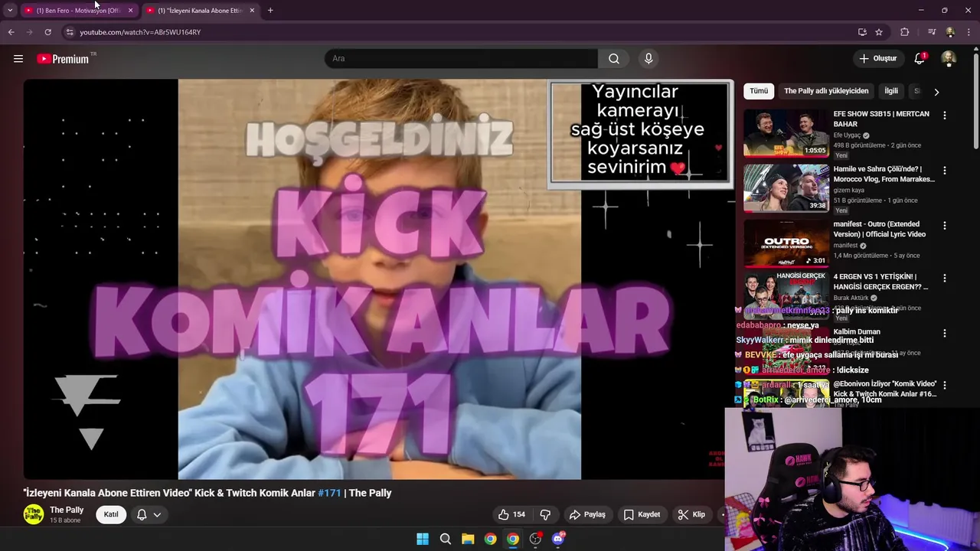Expand notification preferences dropdown by bell
980x551 pixels.
[157, 514]
